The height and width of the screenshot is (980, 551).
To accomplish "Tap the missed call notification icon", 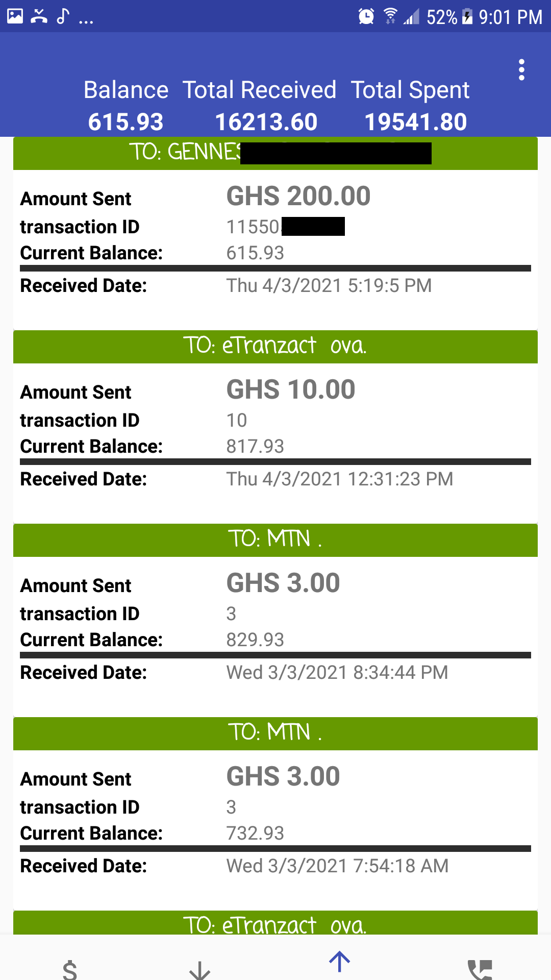I will click(x=39, y=17).
